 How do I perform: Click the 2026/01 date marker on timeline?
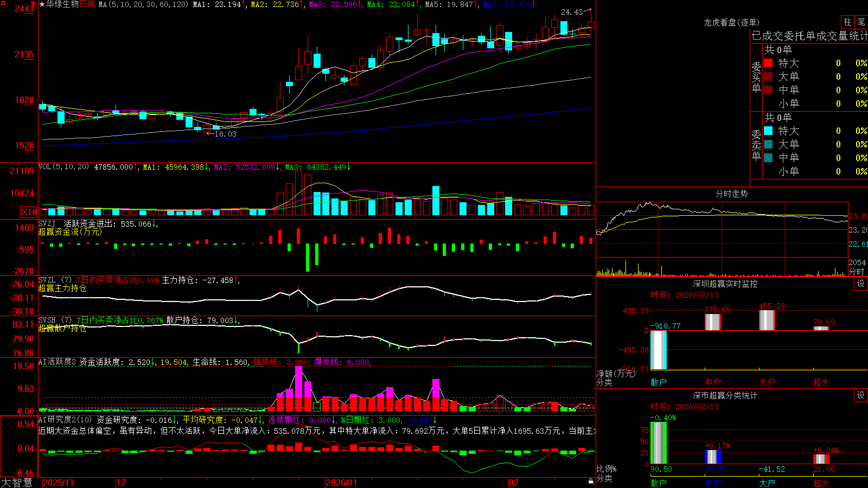(x=341, y=483)
